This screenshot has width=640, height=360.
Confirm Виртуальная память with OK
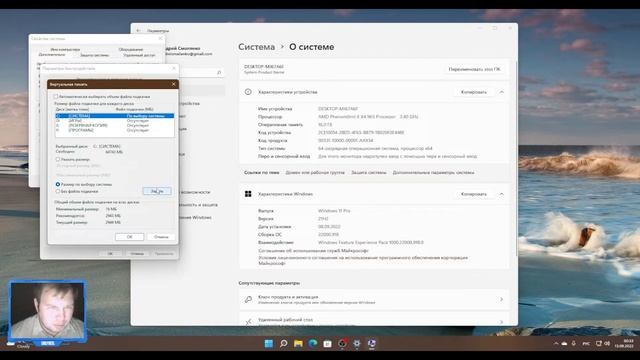[x=129, y=237]
